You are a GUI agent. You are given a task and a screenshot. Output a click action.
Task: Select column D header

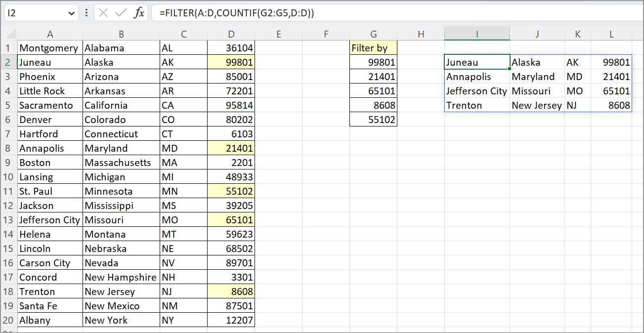(x=231, y=33)
